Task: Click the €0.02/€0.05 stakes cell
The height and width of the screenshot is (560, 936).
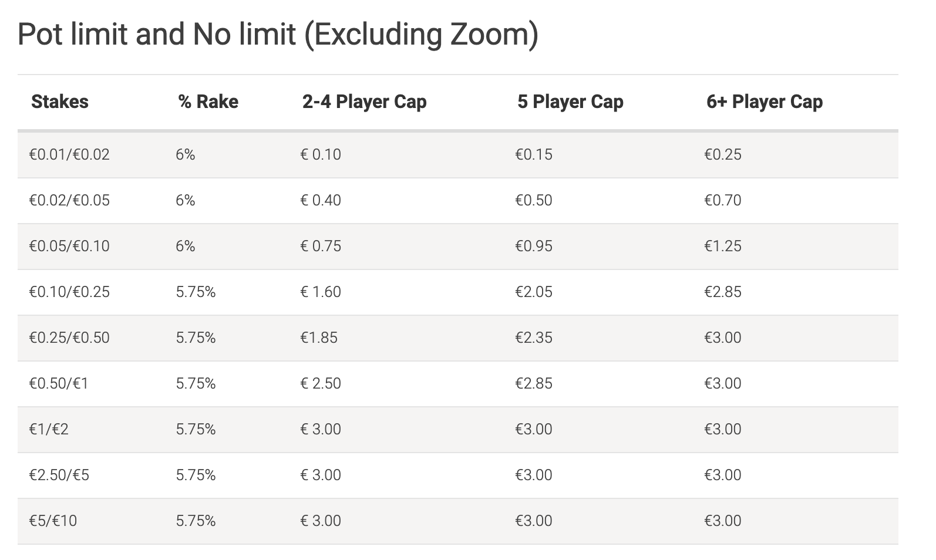Action: tap(69, 200)
